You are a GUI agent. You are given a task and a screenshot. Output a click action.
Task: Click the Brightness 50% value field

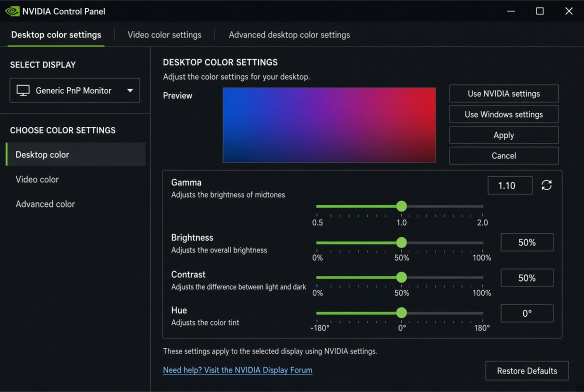[527, 242]
